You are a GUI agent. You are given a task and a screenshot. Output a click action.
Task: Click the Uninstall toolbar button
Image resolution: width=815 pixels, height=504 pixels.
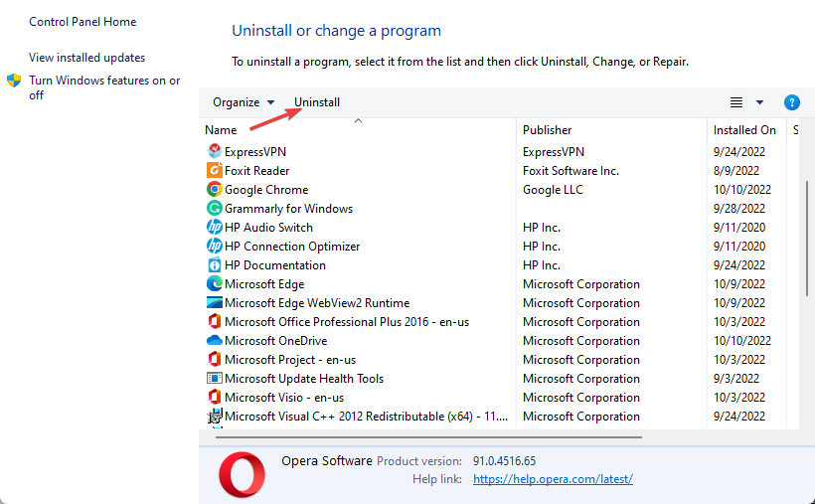(x=317, y=102)
